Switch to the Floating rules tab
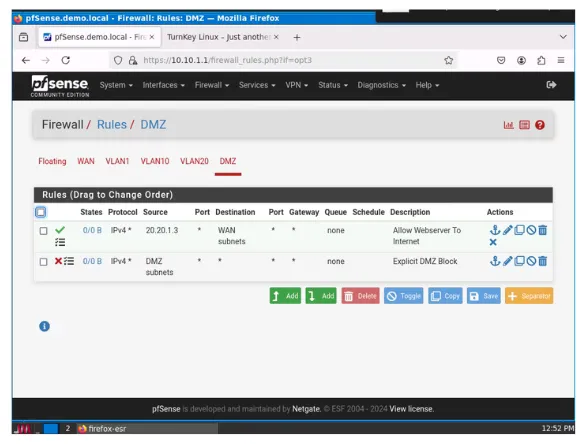This screenshot has height=444, width=587. (x=52, y=161)
